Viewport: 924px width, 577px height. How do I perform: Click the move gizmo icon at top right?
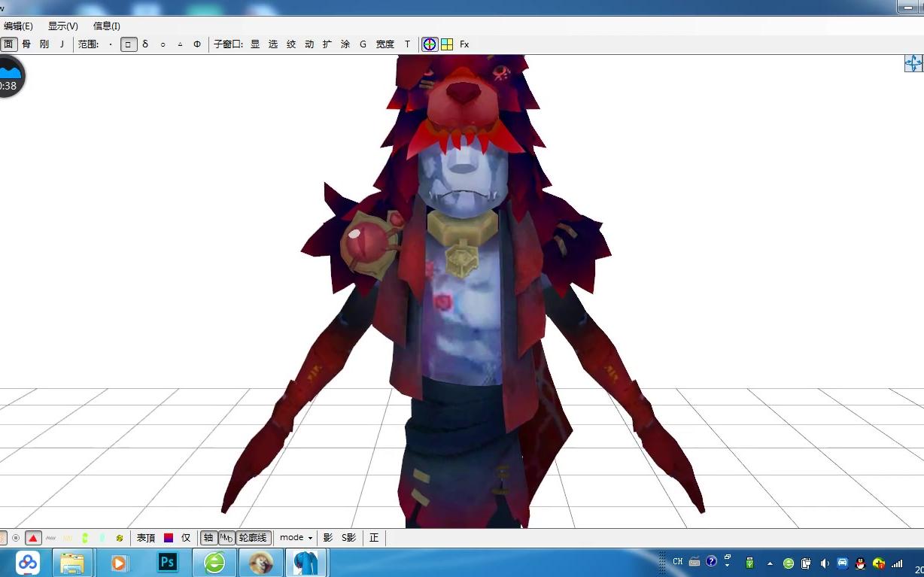[x=913, y=63]
